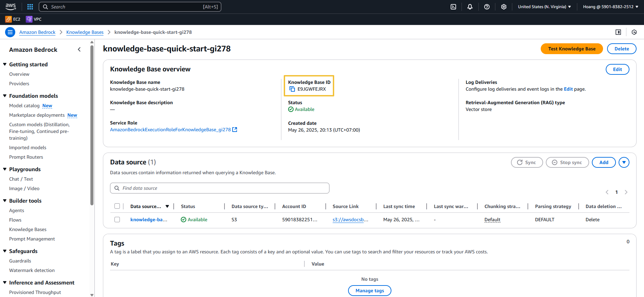Collapse the Getting started section

5,64
